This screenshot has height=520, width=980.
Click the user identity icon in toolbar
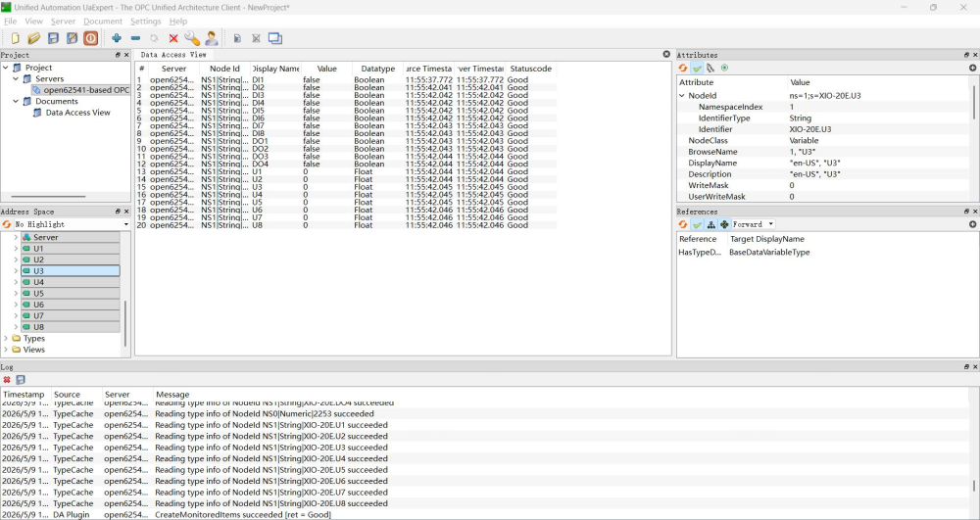click(x=212, y=38)
